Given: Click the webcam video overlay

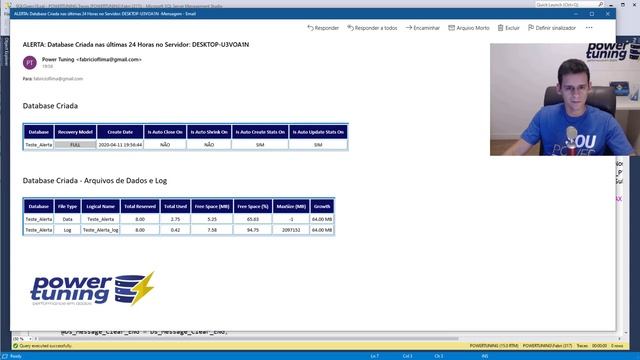Looking at the screenshot, I should 565,99.
